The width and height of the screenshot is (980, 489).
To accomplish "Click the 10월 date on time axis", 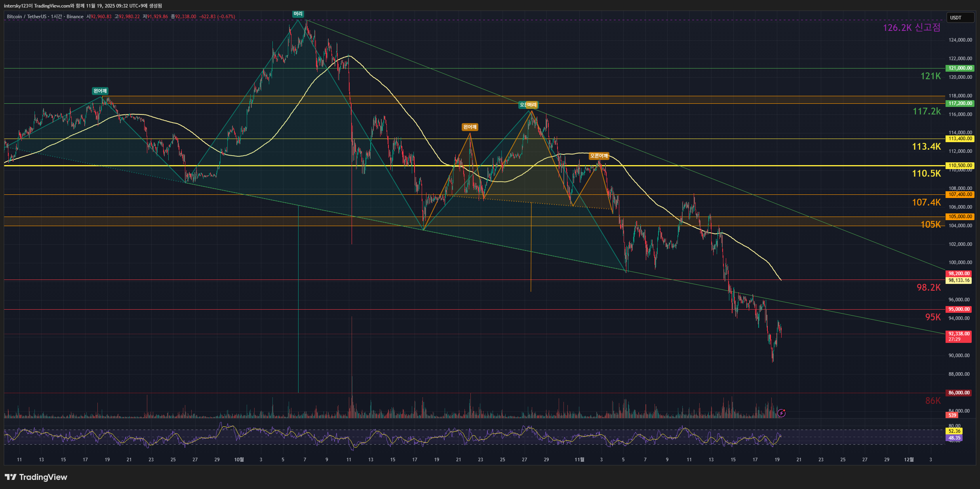I will [239, 460].
